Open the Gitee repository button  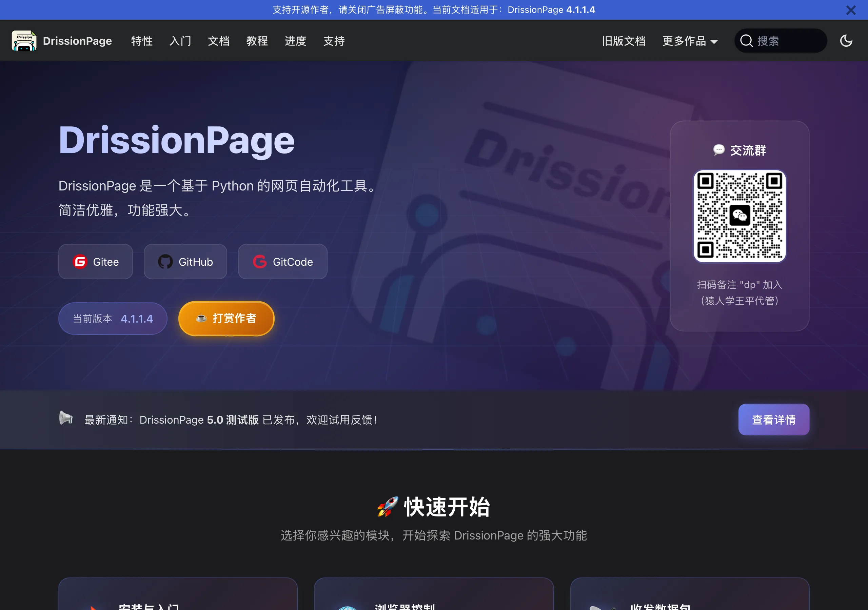tap(96, 262)
